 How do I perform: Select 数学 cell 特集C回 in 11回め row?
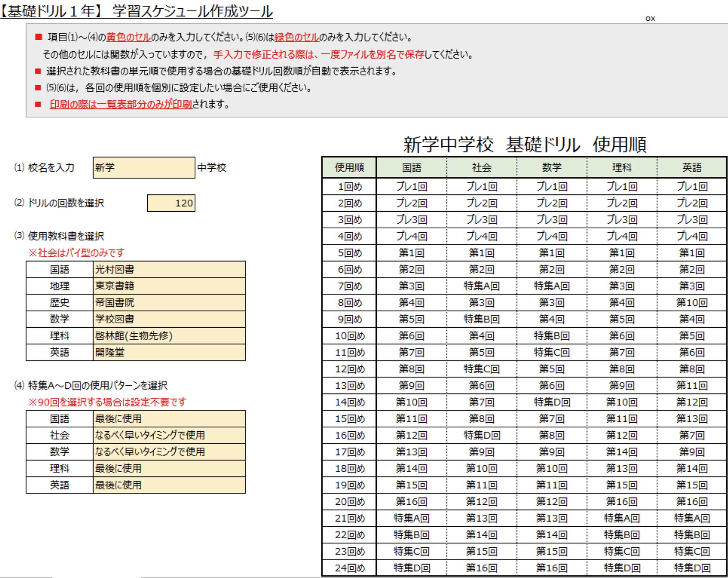[552, 353]
